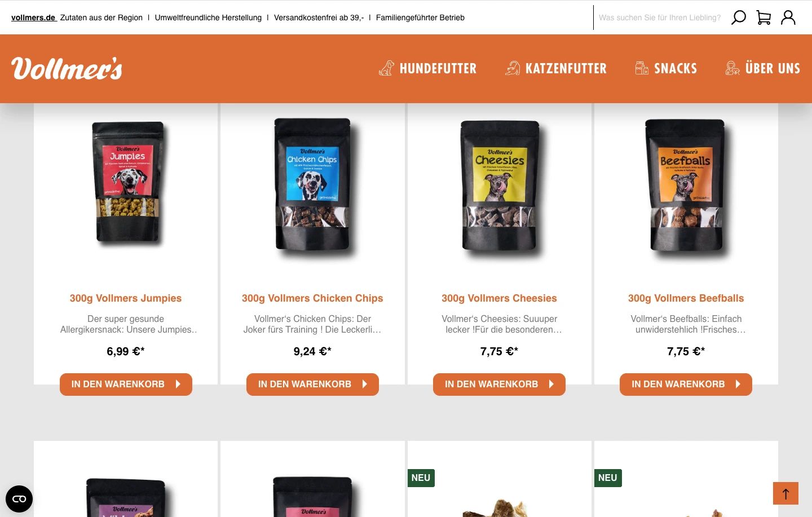Click the cat icon beside Katzenfutter
Screen dimensions: 812x517
513,68
